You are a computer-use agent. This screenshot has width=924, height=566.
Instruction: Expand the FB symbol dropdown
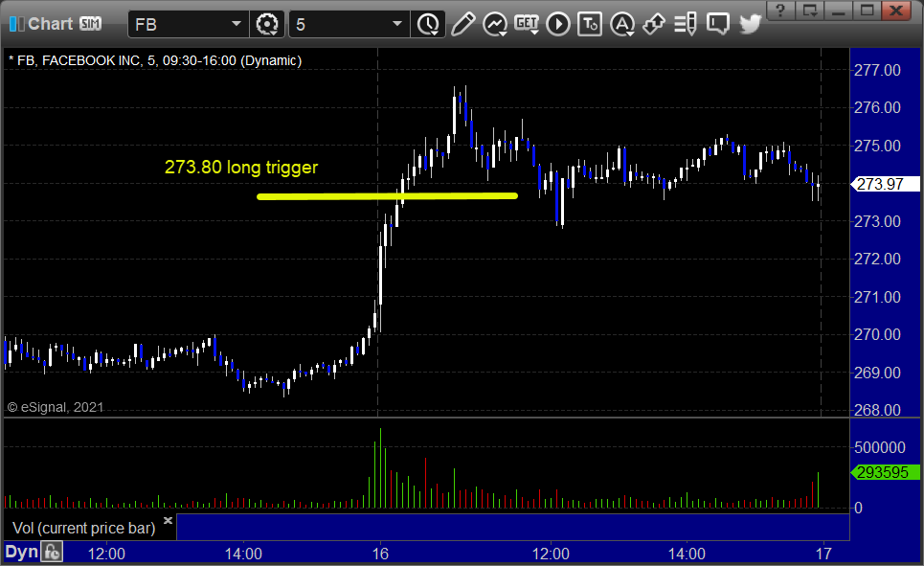coord(237,24)
